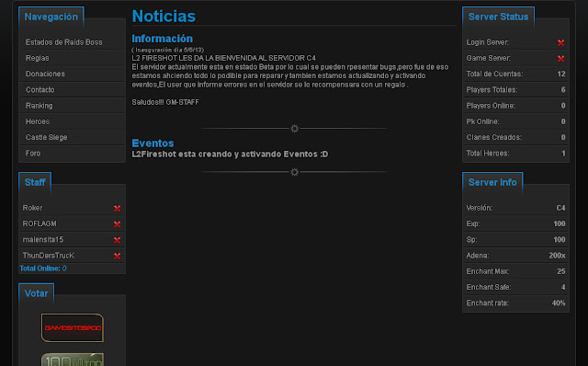Click the Gamesites200 vote banner

click(x=73, y=327)
